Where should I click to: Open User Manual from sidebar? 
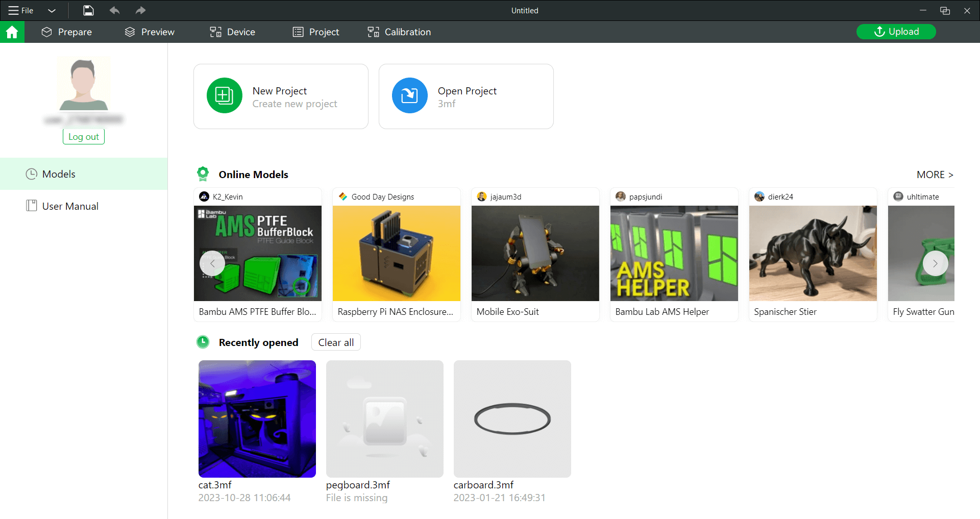tap(84, 206)
